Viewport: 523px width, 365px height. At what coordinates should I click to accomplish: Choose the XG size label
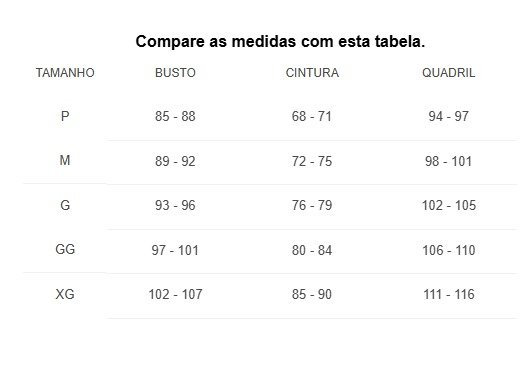[x=65, y=294]
